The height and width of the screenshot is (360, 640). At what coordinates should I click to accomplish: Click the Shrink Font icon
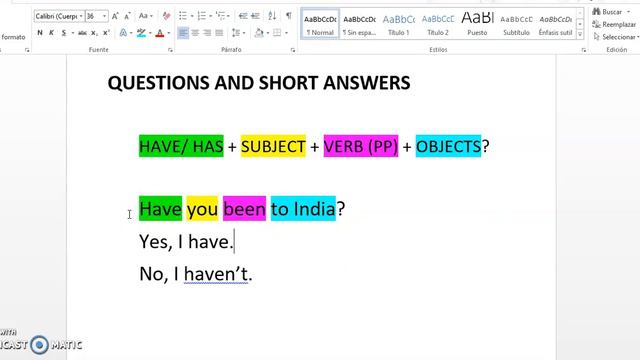point(127,16)
